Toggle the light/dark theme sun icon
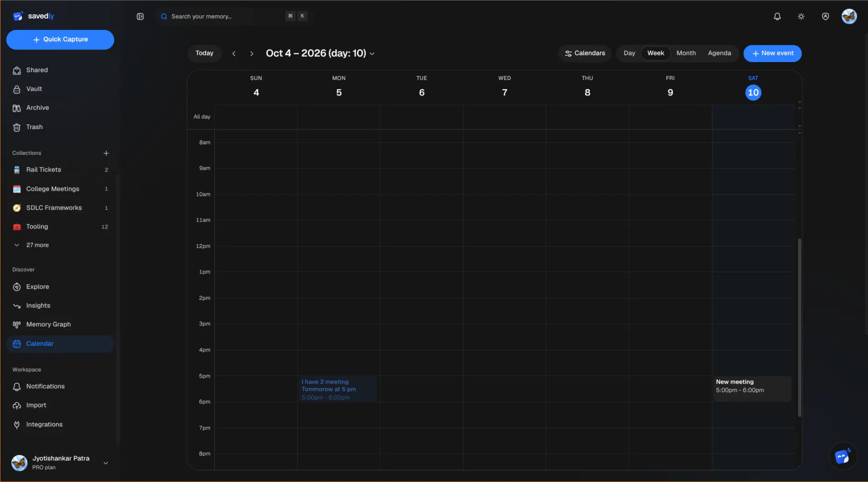868x482 pixels. point(801,17)
